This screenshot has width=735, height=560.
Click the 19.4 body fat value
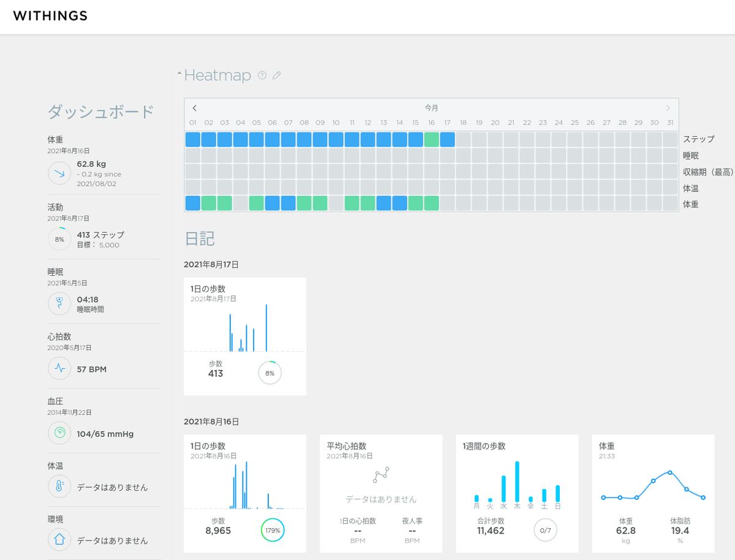tap(680, 531)
